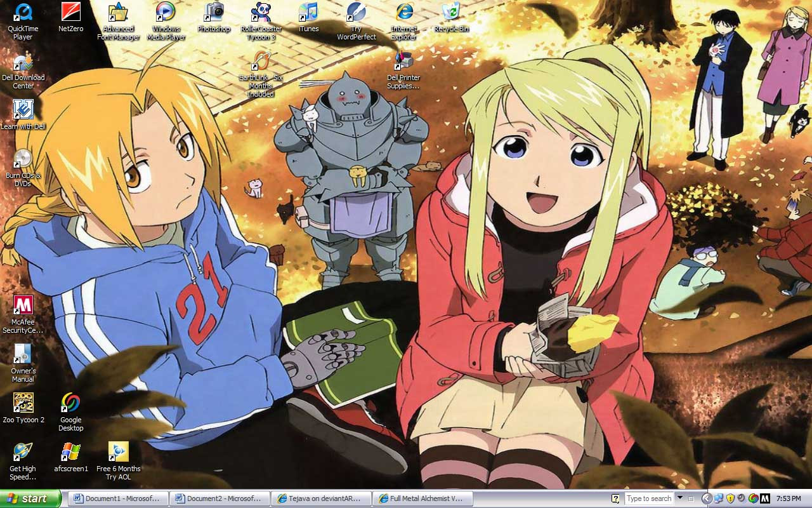Switch to Tejava on deviantART browser window
Screen dimensions: 812x508
point(321,498)
